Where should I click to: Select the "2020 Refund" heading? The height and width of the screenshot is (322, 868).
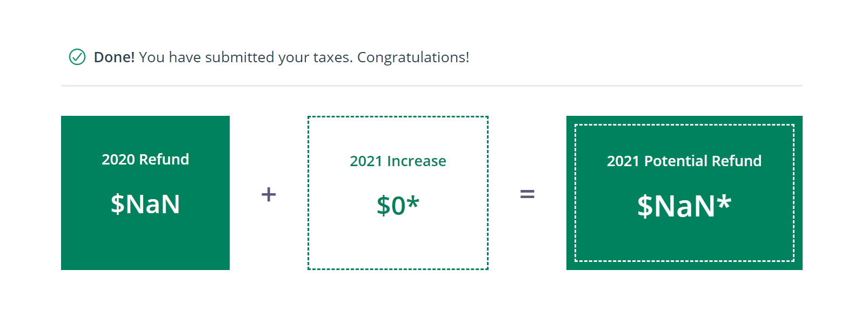(145, 160)
